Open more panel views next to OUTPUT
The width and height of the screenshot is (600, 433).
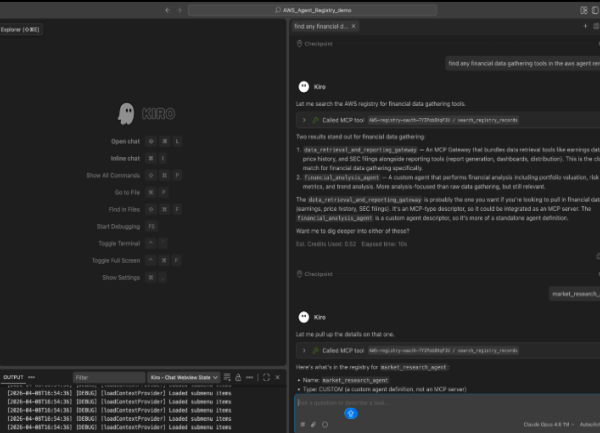point(32,378)
